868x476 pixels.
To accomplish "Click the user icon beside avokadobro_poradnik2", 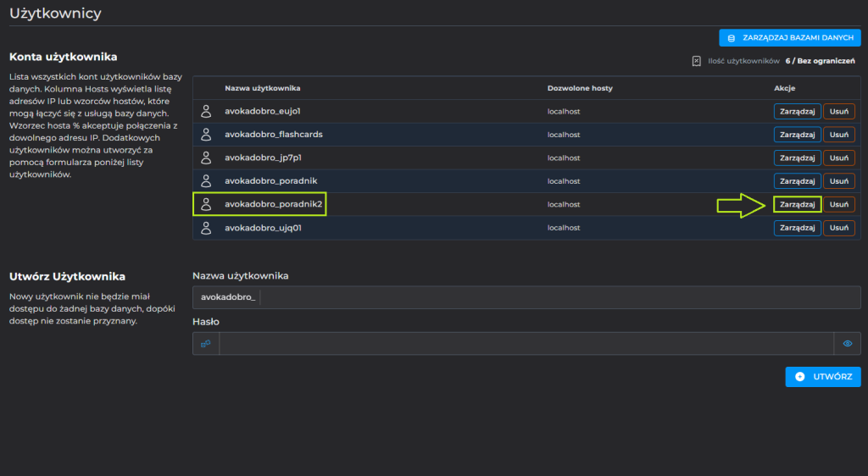I will (x=205, y=204).
